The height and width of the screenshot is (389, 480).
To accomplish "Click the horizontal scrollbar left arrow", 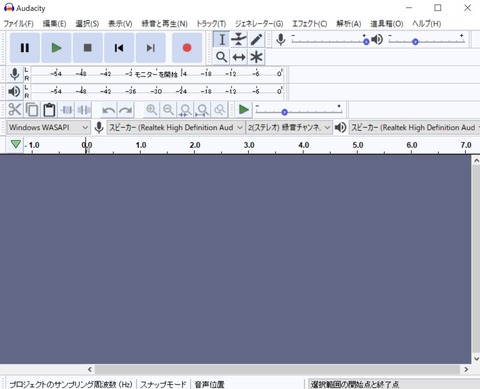I will [90, 369].
